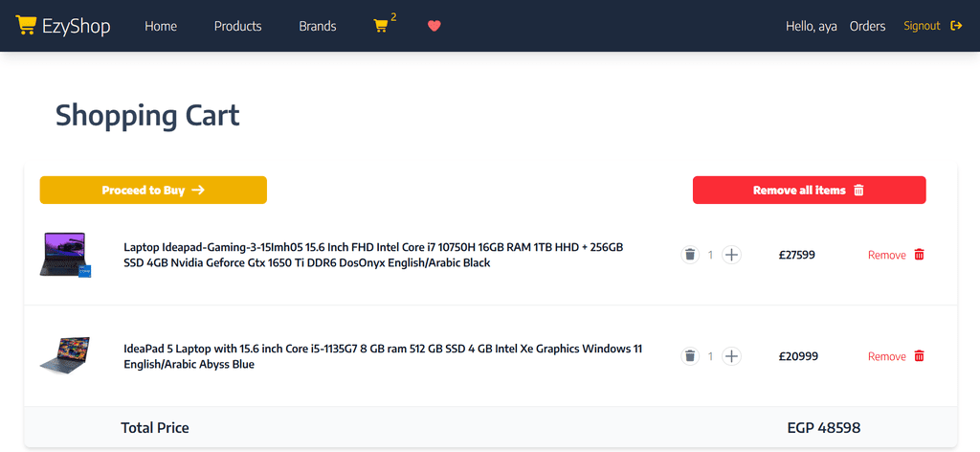This screenshot has width=980, height=452.
Task: Click the £20999 price
Action: pos(798,356)
